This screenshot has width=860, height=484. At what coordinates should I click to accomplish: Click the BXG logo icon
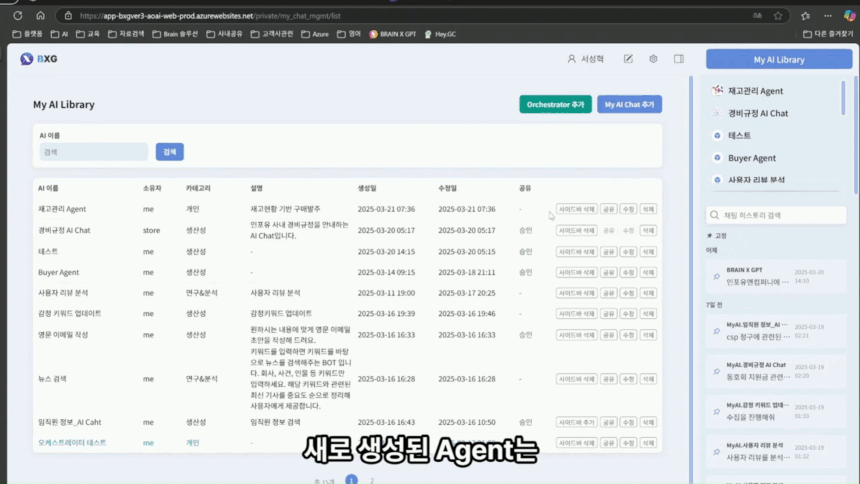coord(26,59)
